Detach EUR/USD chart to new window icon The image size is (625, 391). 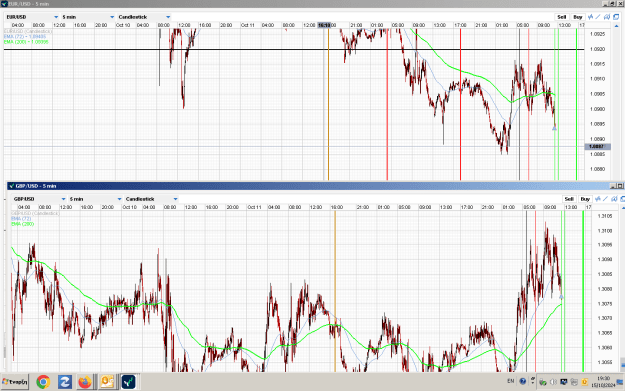616,17
